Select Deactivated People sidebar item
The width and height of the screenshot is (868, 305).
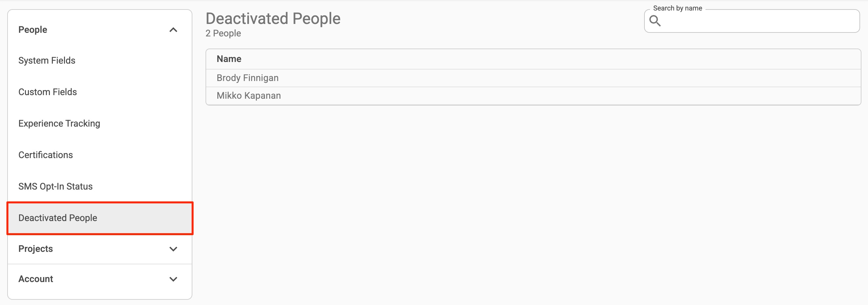58,218
